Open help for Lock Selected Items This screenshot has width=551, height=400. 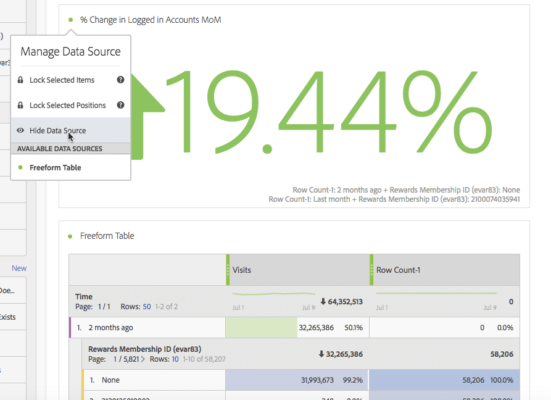(x=121, y=80)
